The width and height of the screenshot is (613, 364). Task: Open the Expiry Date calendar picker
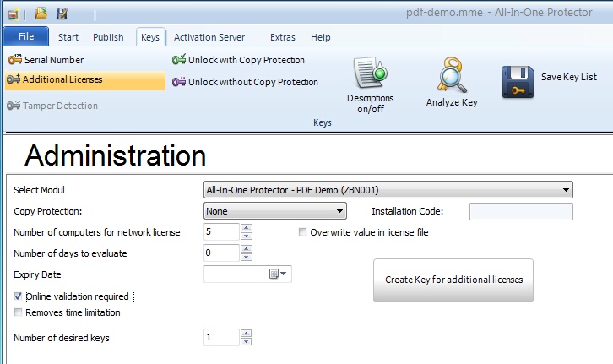pyautogui.click(x=278, y=274)
